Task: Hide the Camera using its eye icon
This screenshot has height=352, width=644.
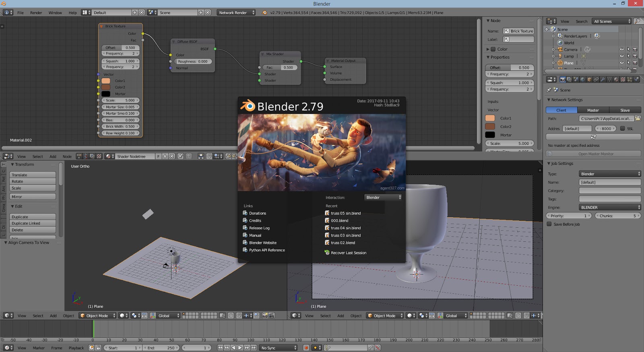Action: (x=621, y=49)
